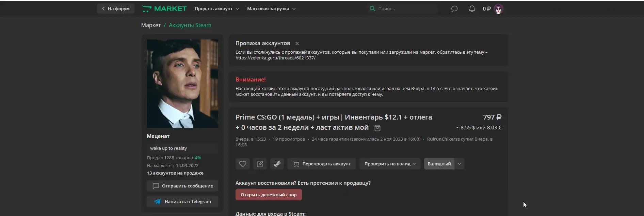Click the search magnifier icon

click(372, 8)
